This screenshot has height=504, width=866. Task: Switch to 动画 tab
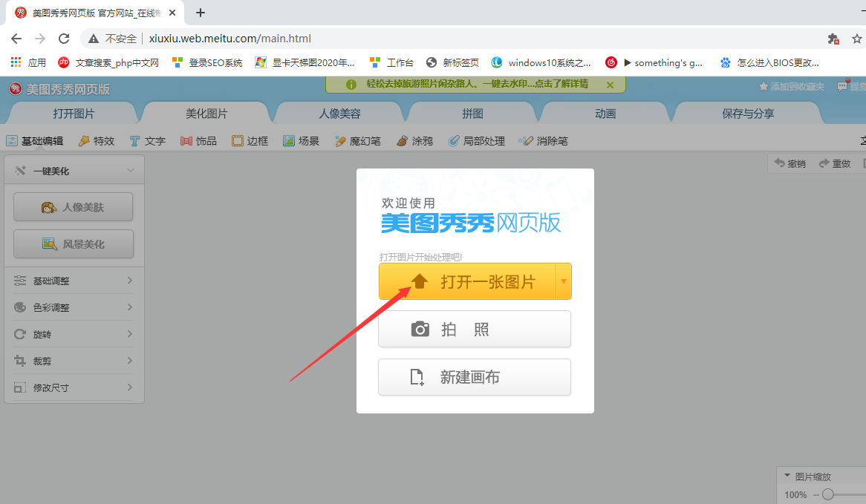(605, 114)
